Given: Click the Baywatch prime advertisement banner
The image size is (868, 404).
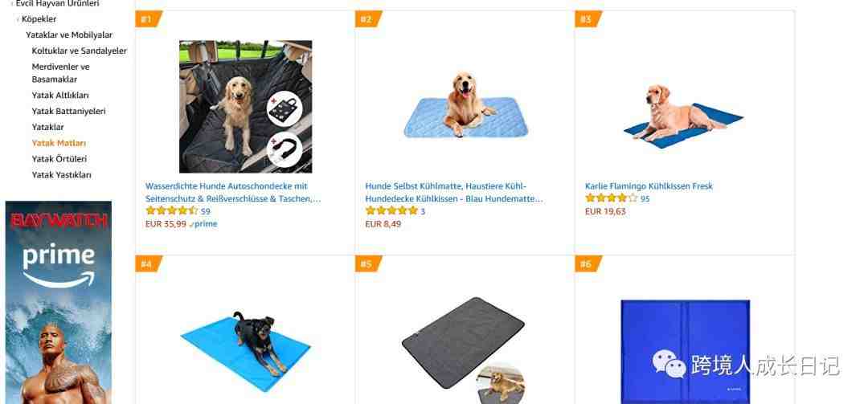Looking at the screenshot, I should [58, 302].
